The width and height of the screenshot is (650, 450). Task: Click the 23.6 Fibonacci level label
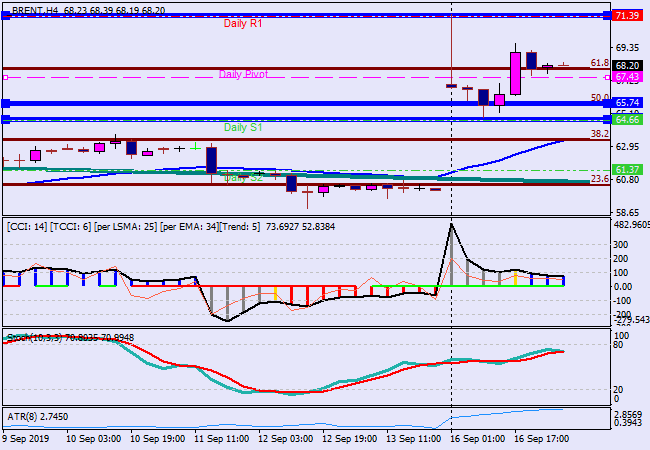[600, 179]
